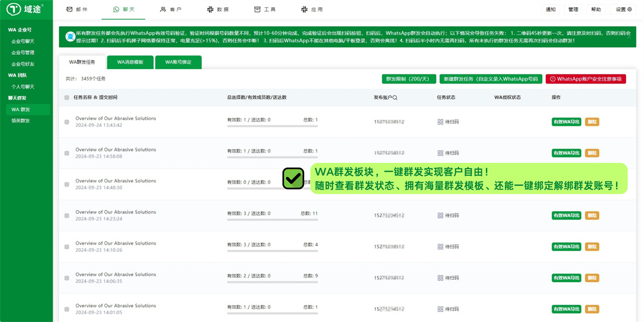The image size is (644, 322).
Task: Open 企业号管理 in the sidebar
Action: tap(23, 52)
